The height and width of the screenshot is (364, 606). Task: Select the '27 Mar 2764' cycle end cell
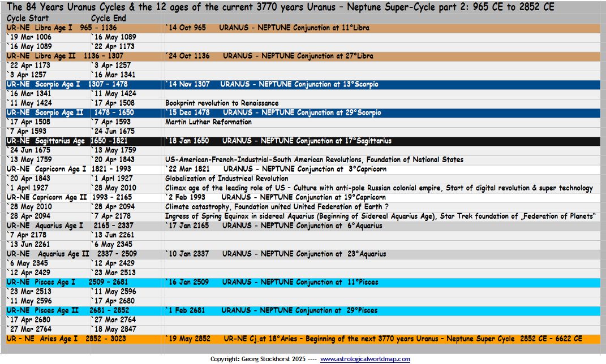point(114,320)
